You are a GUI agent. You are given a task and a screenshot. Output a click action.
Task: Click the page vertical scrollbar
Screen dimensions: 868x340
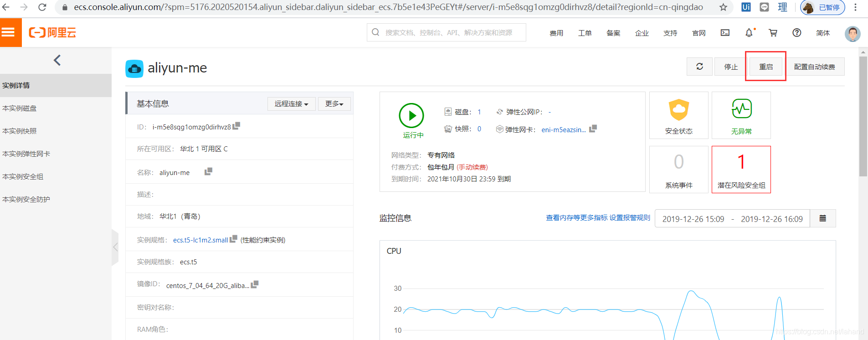[x=863, y=117]
